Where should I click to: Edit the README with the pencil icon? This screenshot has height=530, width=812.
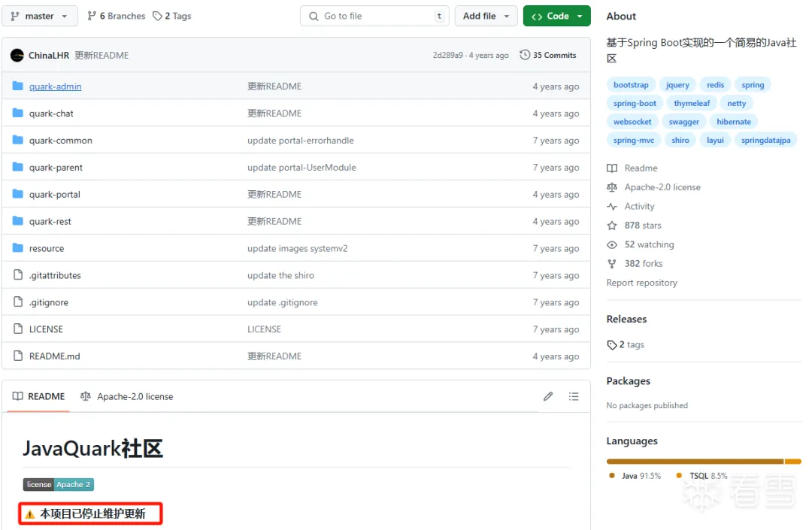[548, 396]
